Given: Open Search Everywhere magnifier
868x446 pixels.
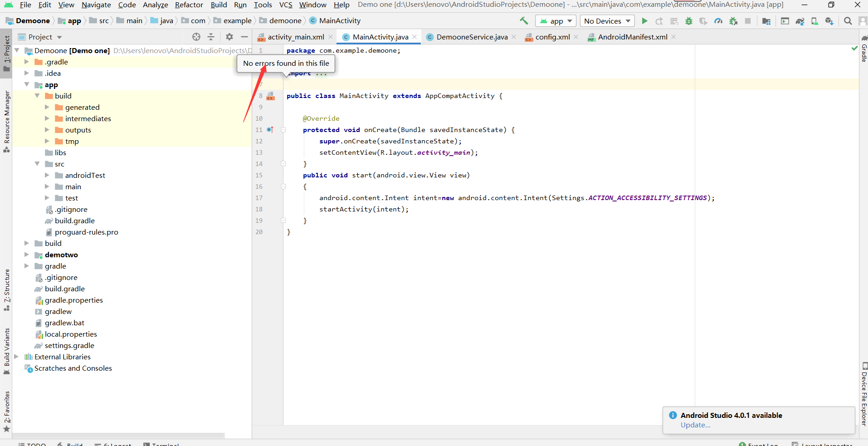Looking at the screenshot, I should tap(848, 21).
